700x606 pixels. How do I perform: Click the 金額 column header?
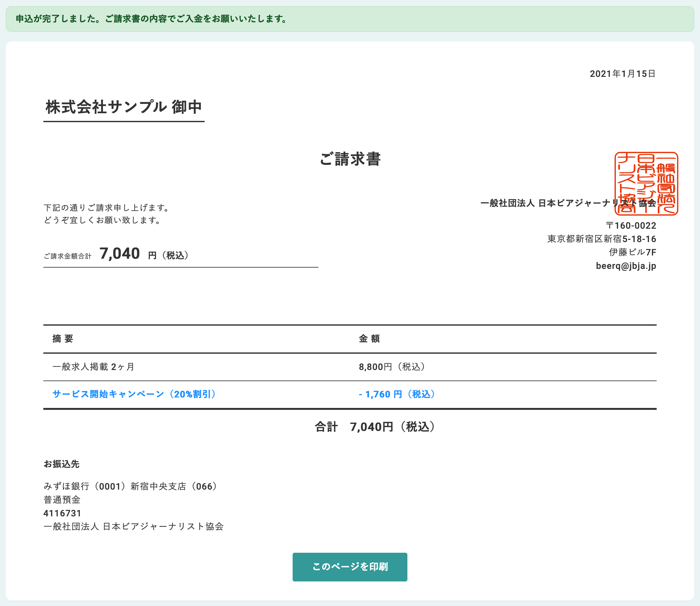pyautogui.click(x=369, y=338)
